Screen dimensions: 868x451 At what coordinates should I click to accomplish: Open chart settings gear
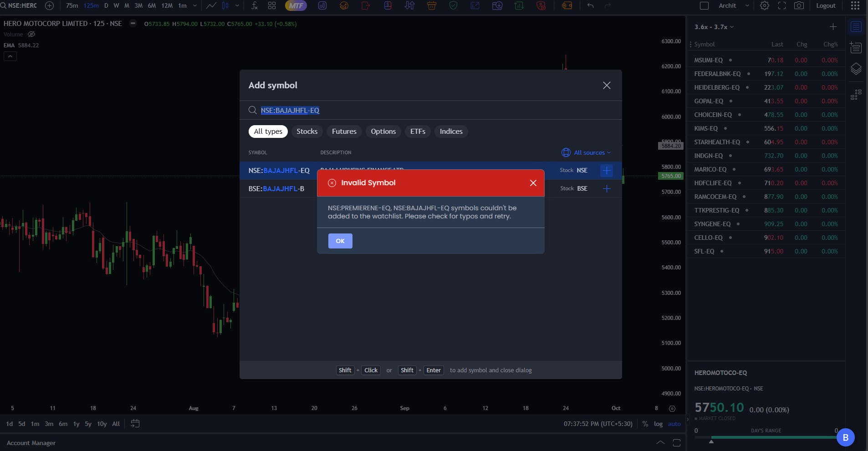tap(765, 6)
